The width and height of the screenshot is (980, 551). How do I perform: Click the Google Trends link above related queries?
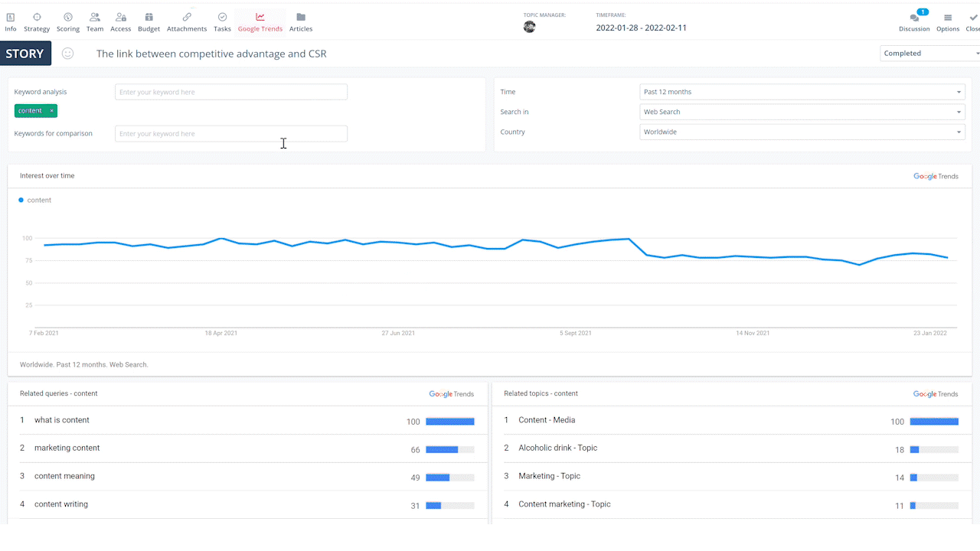451,393
